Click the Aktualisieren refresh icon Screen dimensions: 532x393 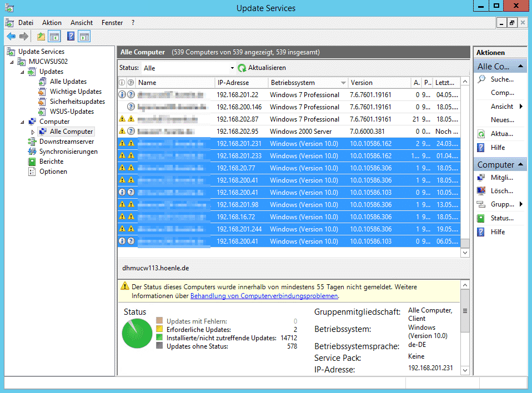click(242, 68)
